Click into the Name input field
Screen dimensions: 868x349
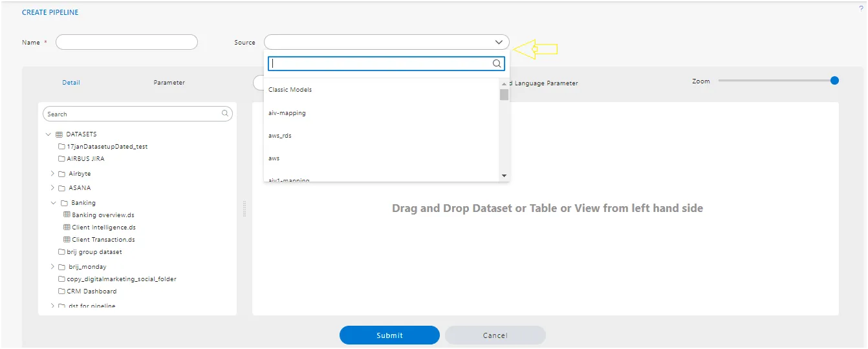tap(127, 42)
